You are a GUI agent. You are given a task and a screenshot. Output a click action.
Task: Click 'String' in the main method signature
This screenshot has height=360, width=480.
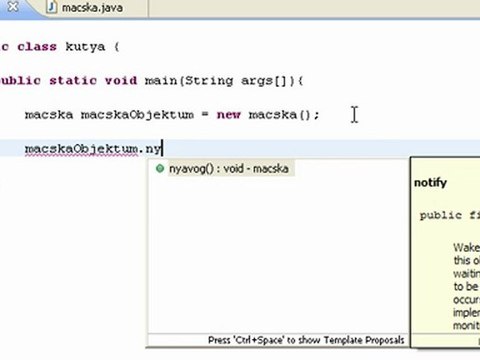(209, 81)
